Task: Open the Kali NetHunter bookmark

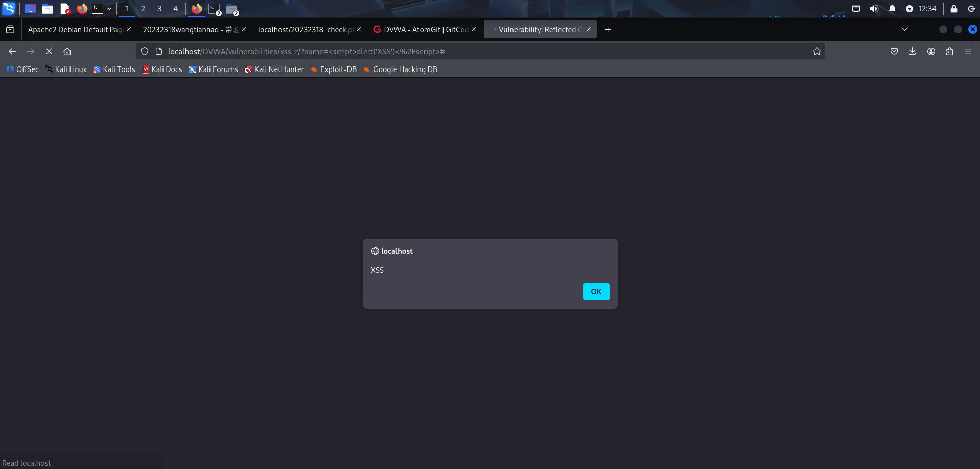Action: point(274,69)
